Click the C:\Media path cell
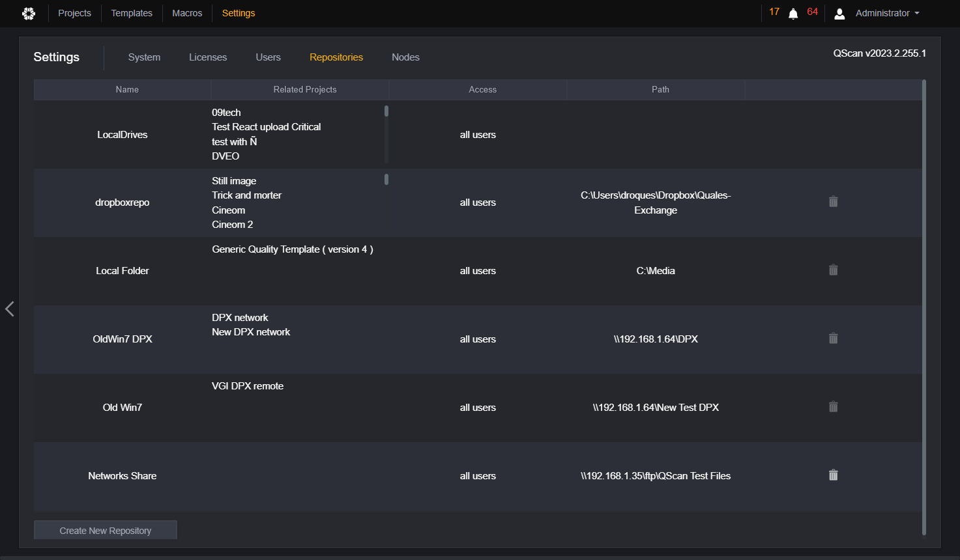The width and height of the screenshot is (960, 560). pos(656,271)
